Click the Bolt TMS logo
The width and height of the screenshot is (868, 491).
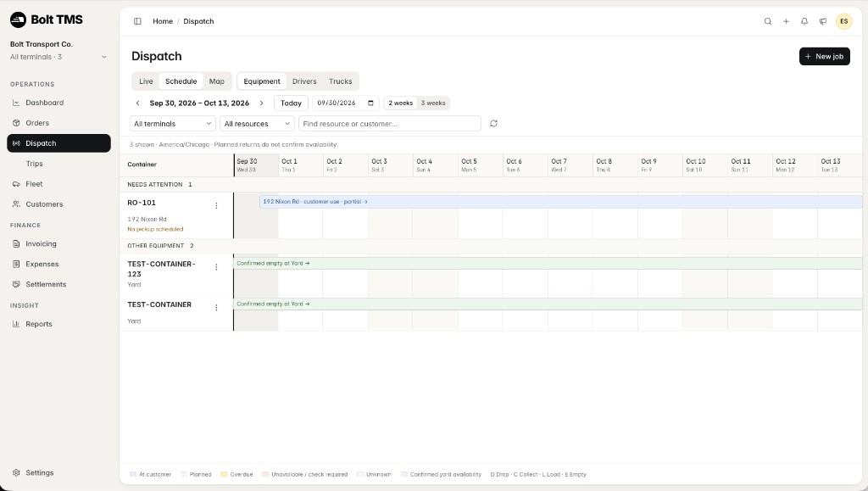click(x=47, y=20)
